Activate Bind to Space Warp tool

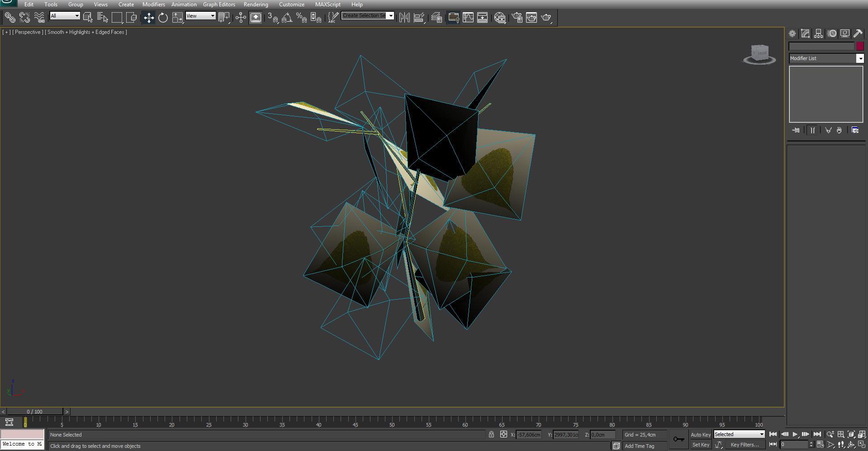[39, 18]
